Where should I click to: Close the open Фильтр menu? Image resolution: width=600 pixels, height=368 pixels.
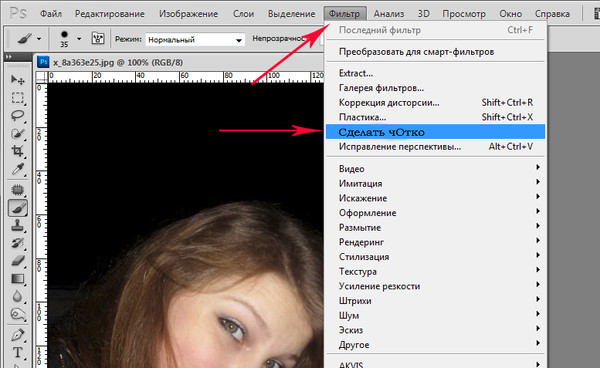click(344, 14)
